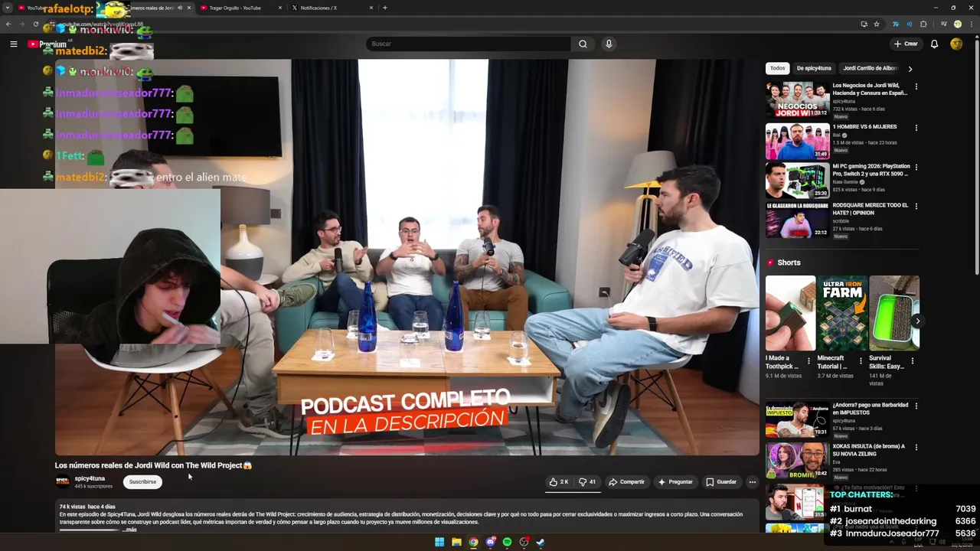Screen dimensions: 980x551
Task: Open options for 1 HOMBRE VS 6 MUJERES
Action: [x=916, y=128]
